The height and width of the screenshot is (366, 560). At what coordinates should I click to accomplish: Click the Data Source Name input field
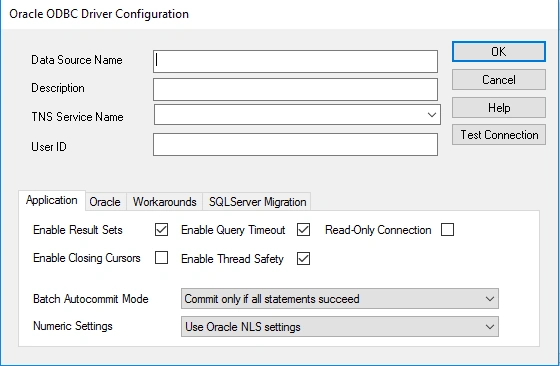tap(295, 61)
